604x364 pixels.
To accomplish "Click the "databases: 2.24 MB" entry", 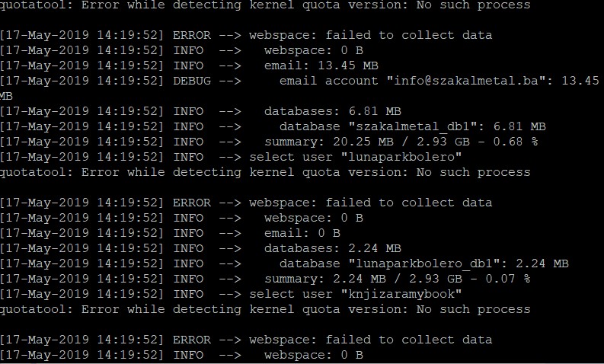I will 332,248.
